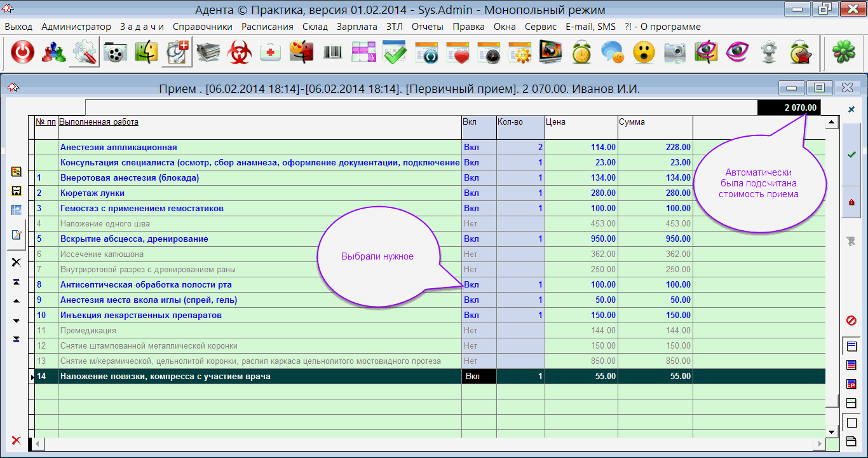Open the biohazard symbol toolbar icon
The height and width of the screenshot is (458, 868).
click(240, 53)
